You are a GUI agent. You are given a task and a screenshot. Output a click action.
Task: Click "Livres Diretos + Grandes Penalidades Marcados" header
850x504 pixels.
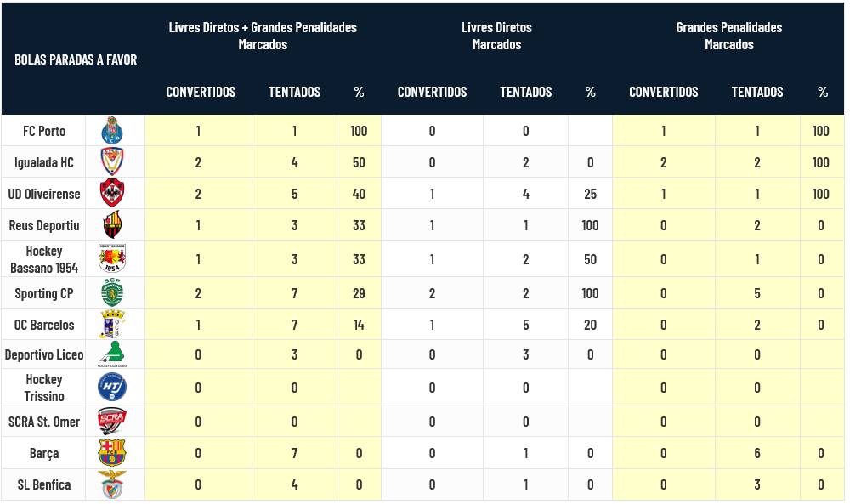click(x=263, y=36)
